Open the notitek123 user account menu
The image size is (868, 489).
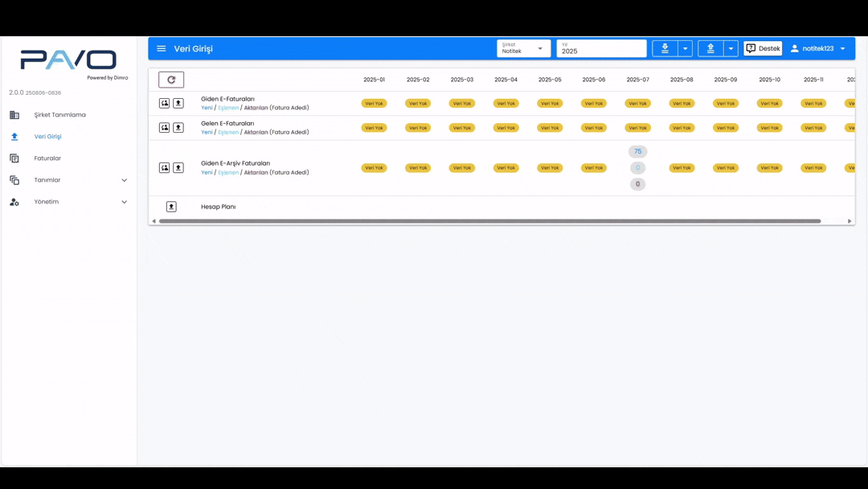click(817, 48)
